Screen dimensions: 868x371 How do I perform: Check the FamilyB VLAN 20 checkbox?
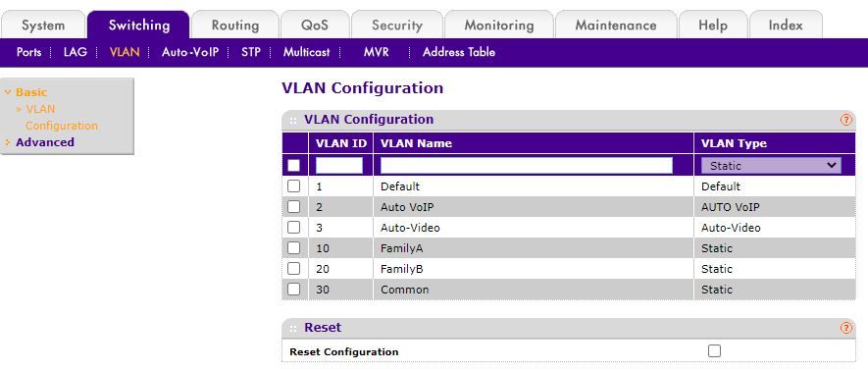(294, 269)
